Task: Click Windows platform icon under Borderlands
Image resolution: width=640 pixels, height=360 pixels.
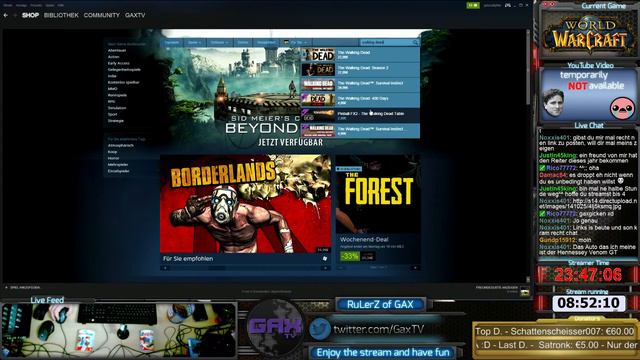Action: (x=325, y=259)
